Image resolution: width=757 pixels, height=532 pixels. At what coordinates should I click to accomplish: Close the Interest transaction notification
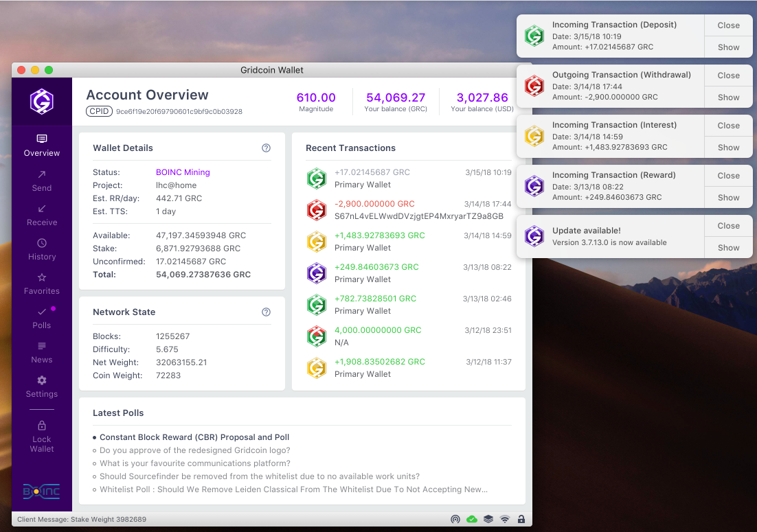[729, 126]
